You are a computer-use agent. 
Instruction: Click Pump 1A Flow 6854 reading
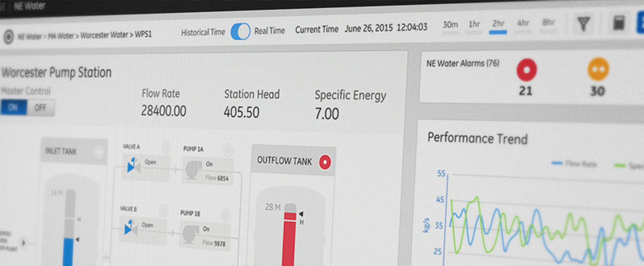[x=217, y=178]
